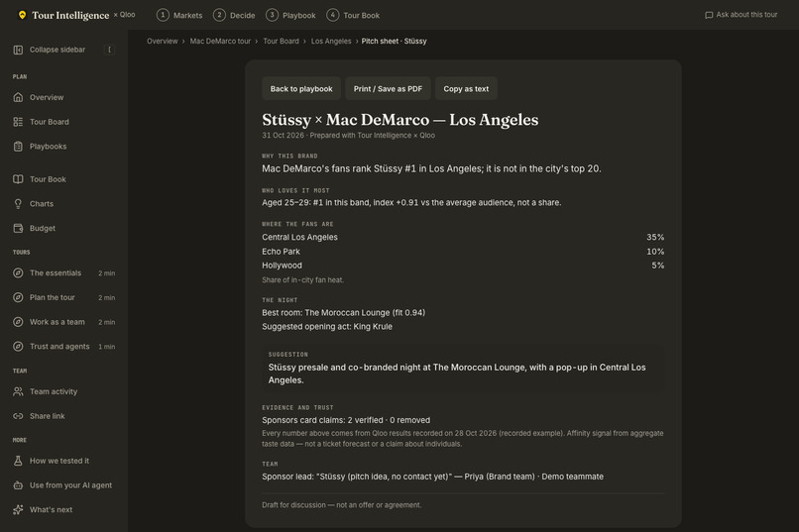Open step 3 Playbook
This screenshot has width=799, height=532.
(291, 15)
